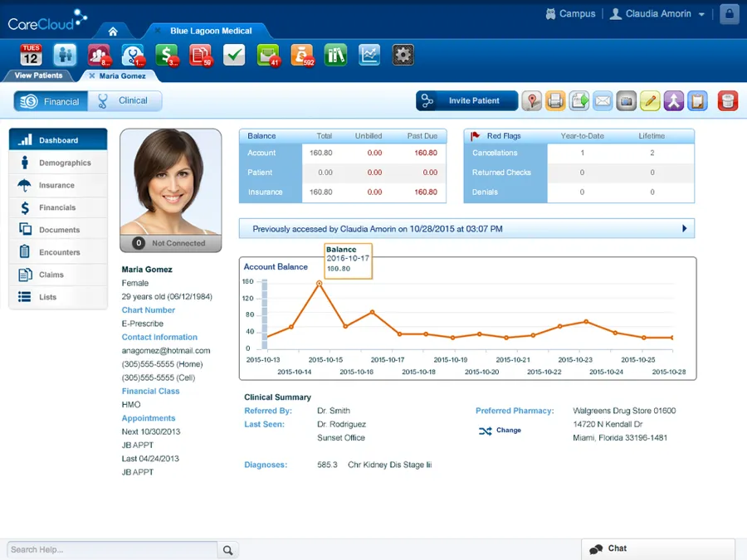Click the yellow pencil edit icon
Screen dimensions: 747x560
point(650,101)
